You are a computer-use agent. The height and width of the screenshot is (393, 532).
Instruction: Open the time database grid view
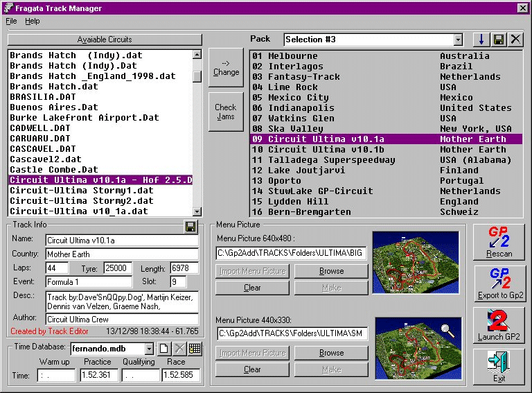tap(195, 349)
